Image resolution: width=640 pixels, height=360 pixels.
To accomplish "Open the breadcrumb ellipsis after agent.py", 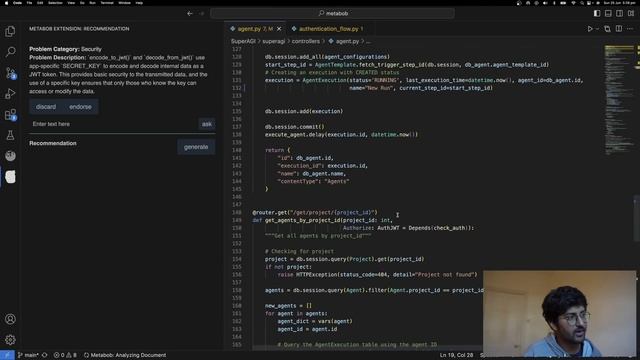I will (x=368, y=41).
